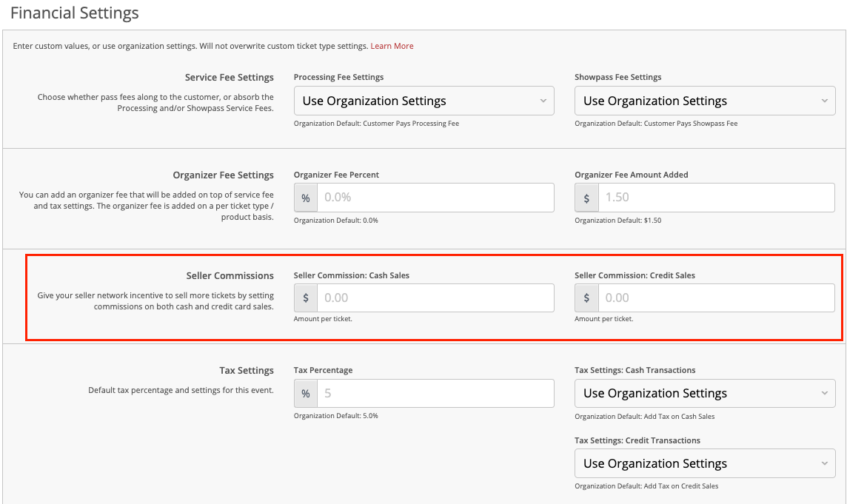Focus the Tax Percentage input field
The image size is (847, 504).
point(435,393)
